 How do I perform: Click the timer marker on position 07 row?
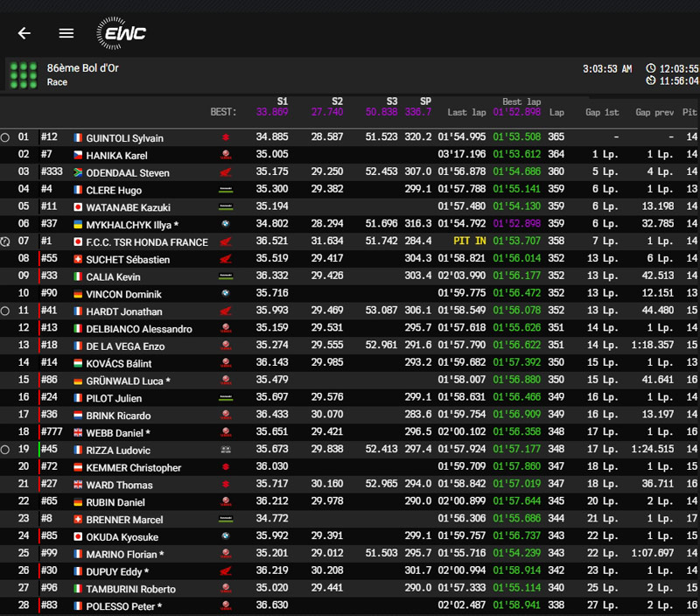click(x=6, y=241)
